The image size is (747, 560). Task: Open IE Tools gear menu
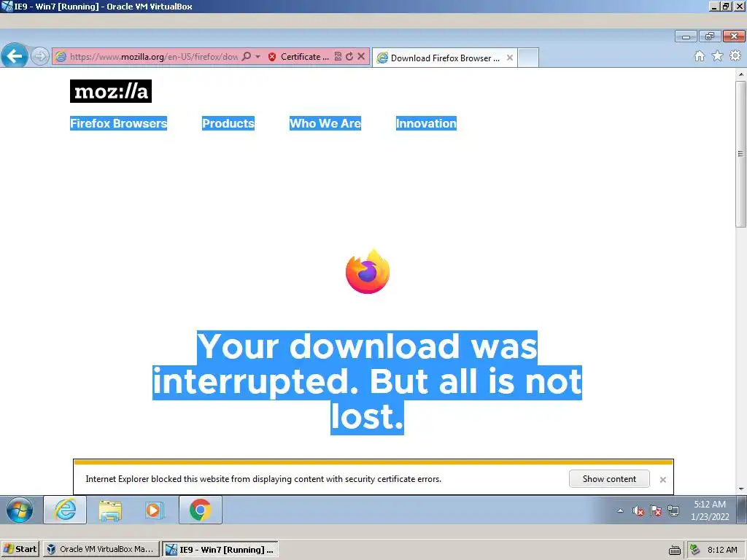pyautogui.click(x=735, y=55)
